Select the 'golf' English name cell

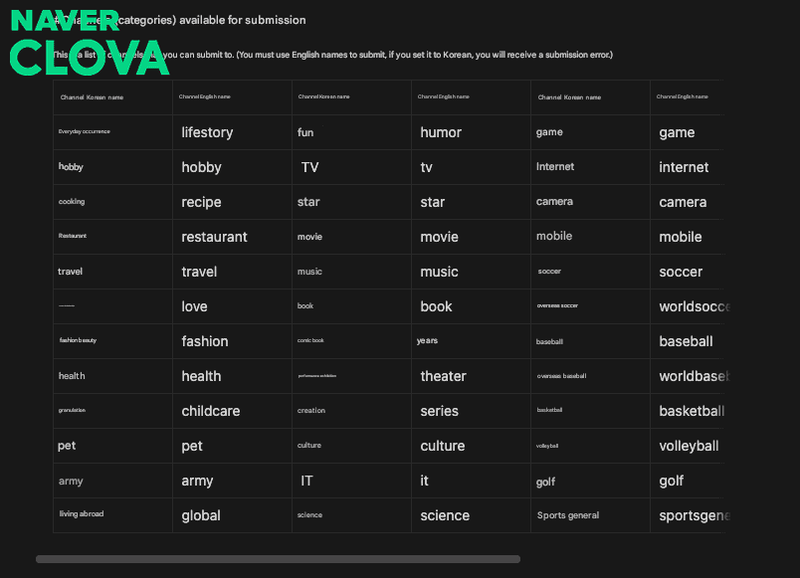[688, 481]
